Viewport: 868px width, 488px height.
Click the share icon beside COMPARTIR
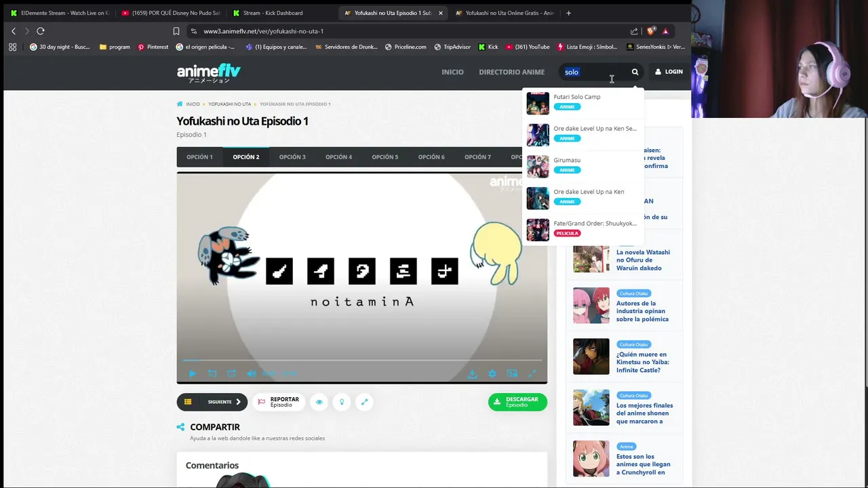coord(180,427)
